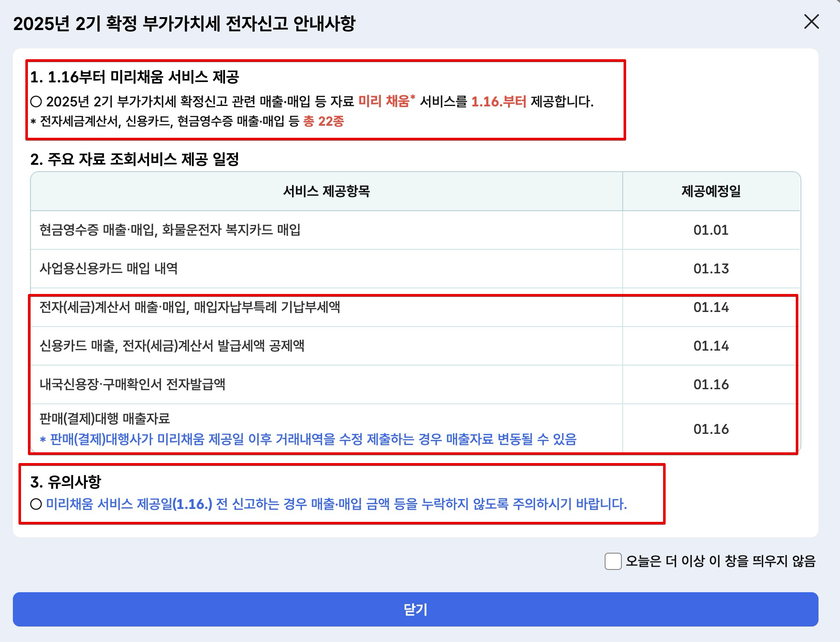Select the 사업용신용카드 매입 내역 row
Screen dimensions: 840x642
[109, 269]
